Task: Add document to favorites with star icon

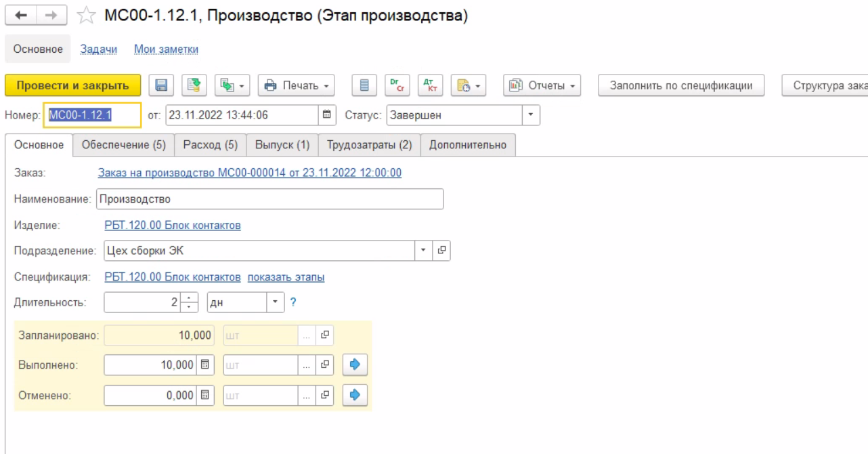Action: 86,16
